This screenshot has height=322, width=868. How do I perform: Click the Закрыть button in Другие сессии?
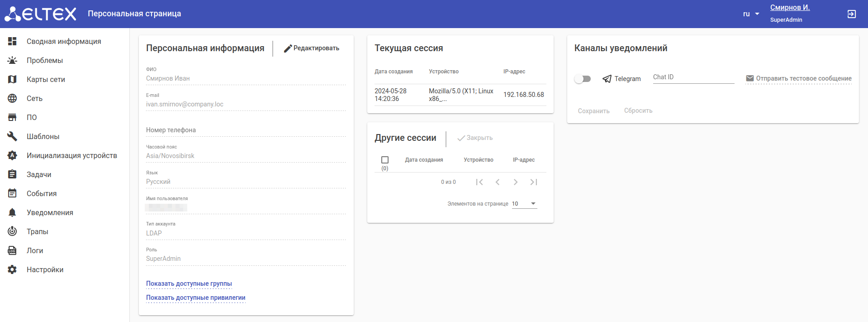[x=475, y=138]
